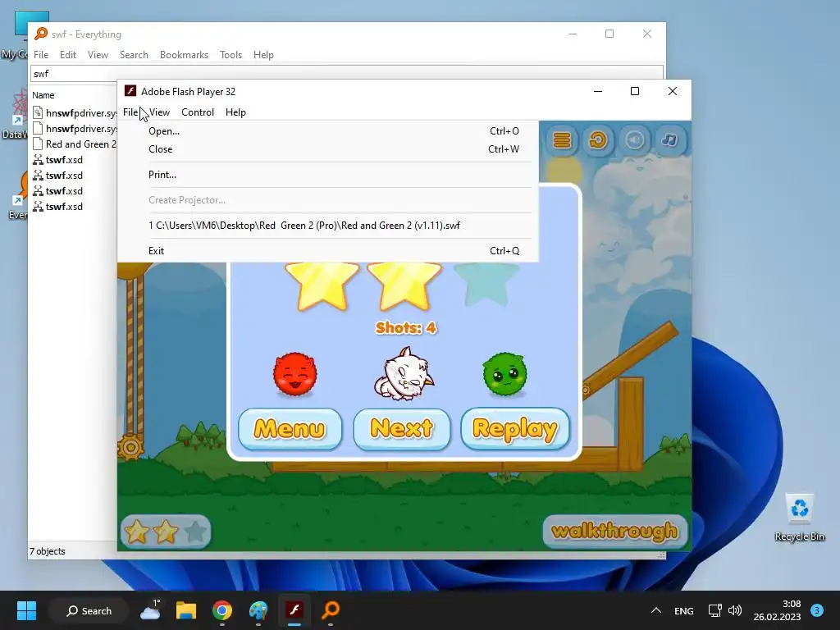The width and height of the screenshot is (840, 630).
Task: Expand the hidden system tray icons chevron
Action: click(x=655, y=610)
